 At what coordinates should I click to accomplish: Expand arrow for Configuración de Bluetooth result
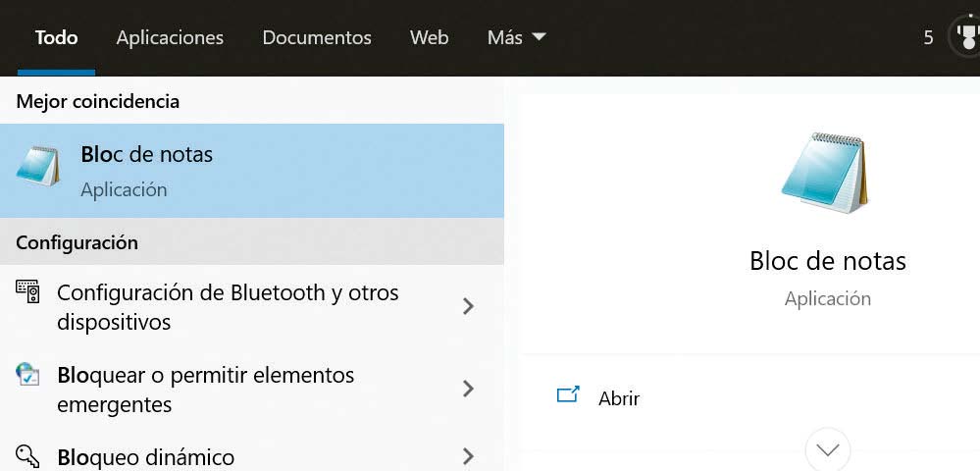tap(468, 307)
